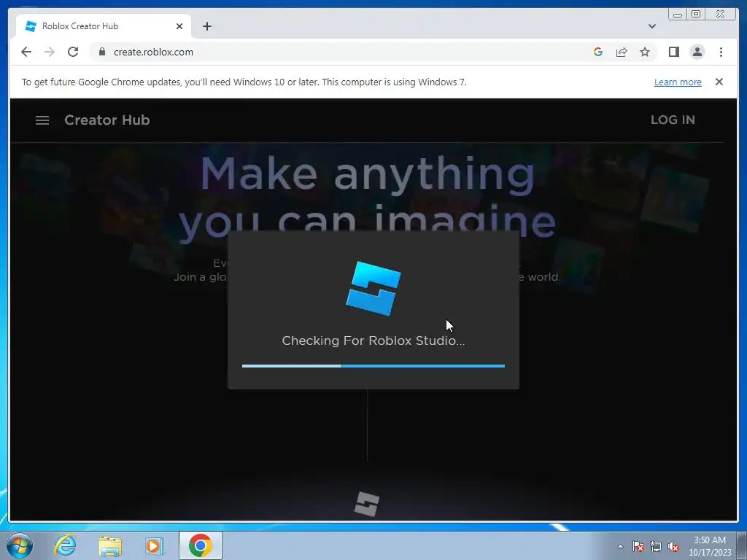
Task: Launch Internet Explorer from the taskbar
Action: pyautogui.click(x=65, y=545)
